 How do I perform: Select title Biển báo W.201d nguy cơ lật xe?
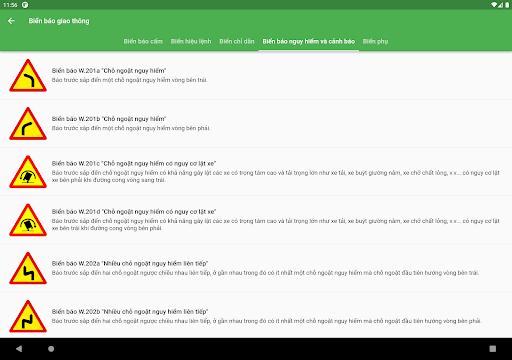134,212
